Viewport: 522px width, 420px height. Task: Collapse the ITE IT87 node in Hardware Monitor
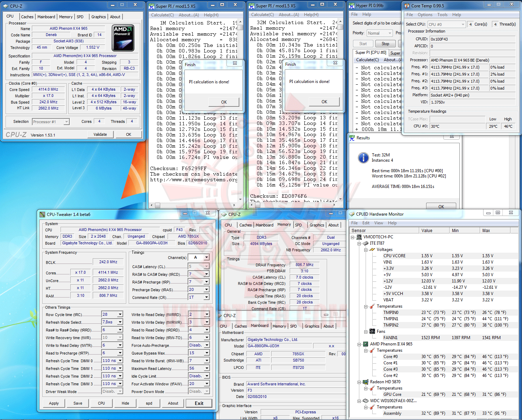click(x=359, y=243)
